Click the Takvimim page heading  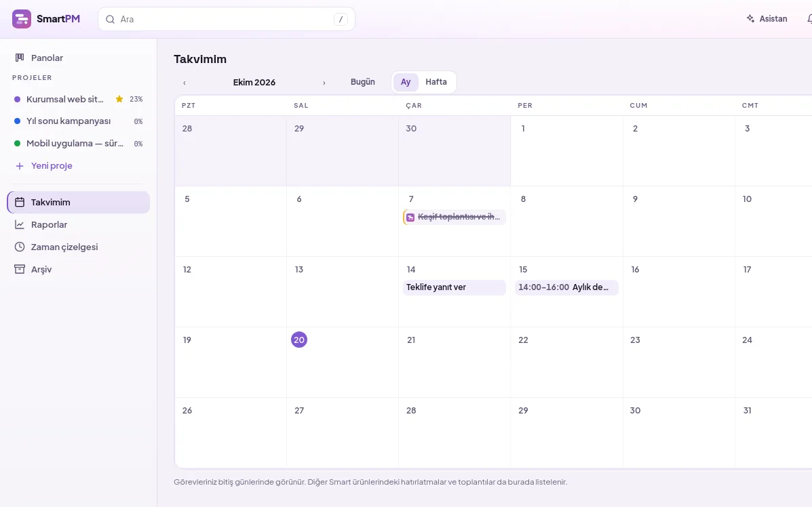(x=200, y=59)
